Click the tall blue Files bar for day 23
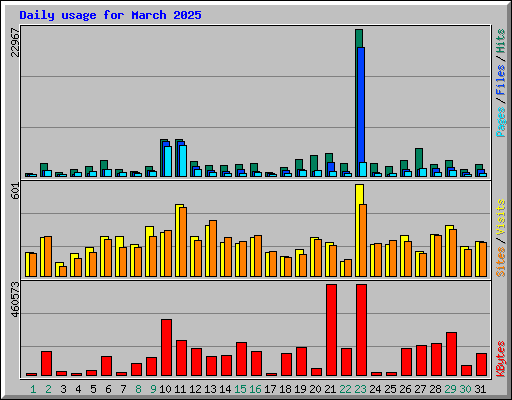The width and height of the screenshot is (512, 400). (x=361, y=112)
